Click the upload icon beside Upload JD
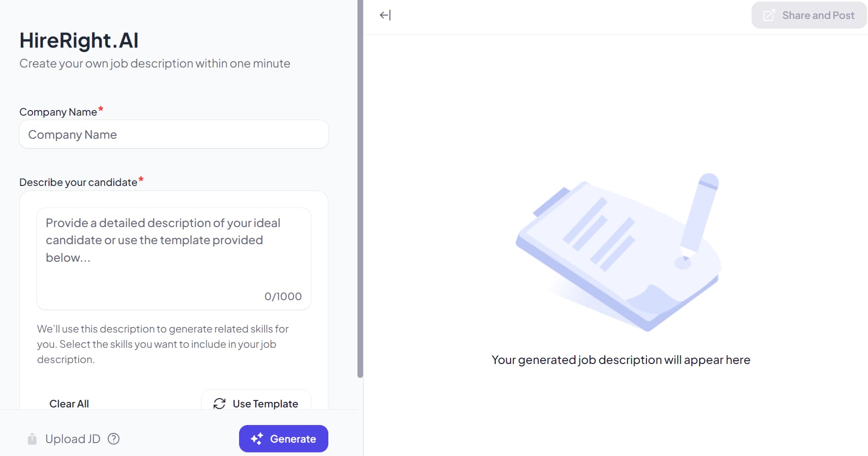This screenshot has height=456, width=868. coord(32,438)
